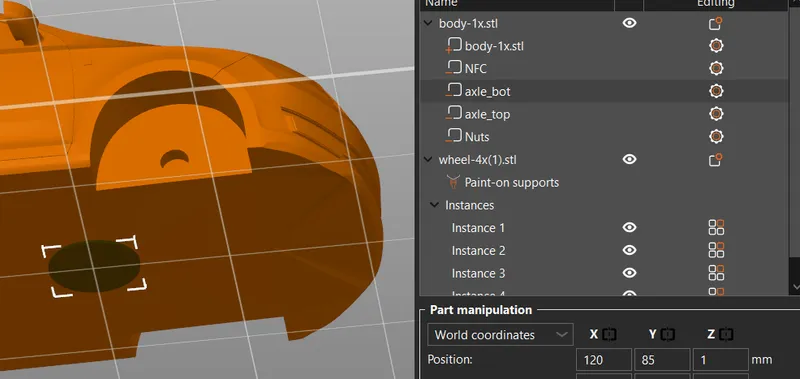Select the Nuts part row
Viewport: 800px width, 379px height.
(x=605, y=137)
